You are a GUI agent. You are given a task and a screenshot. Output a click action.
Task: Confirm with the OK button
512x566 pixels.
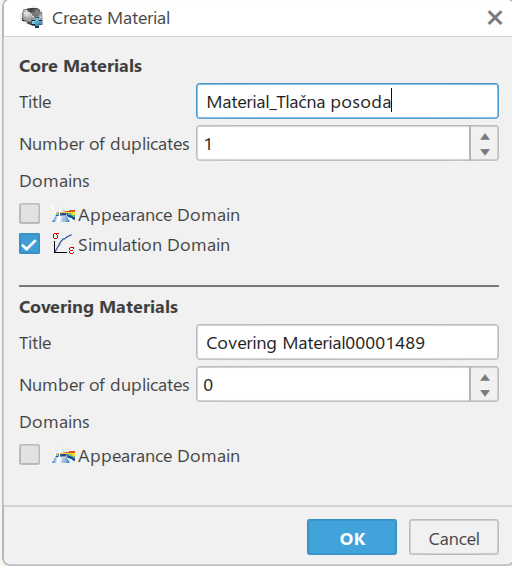[352, 537]
